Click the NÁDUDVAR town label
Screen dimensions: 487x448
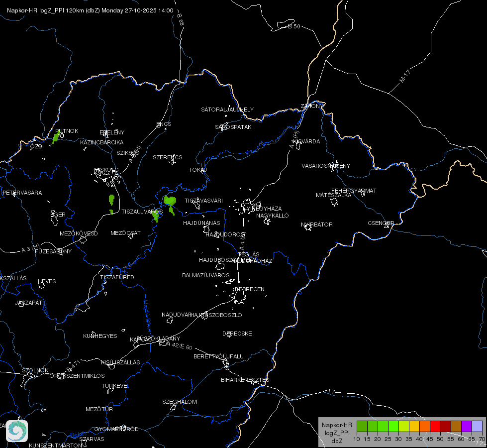(177, 315)
